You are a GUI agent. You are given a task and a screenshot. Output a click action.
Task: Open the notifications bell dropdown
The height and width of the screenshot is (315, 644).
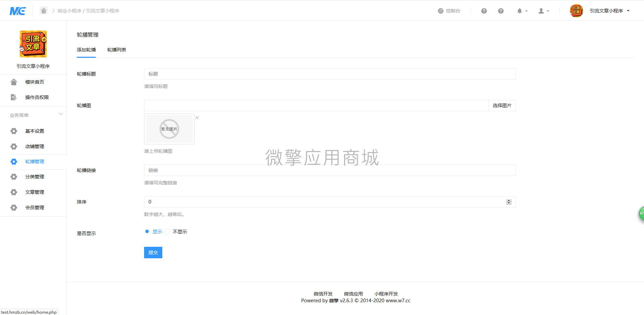[x=522, y=11]
